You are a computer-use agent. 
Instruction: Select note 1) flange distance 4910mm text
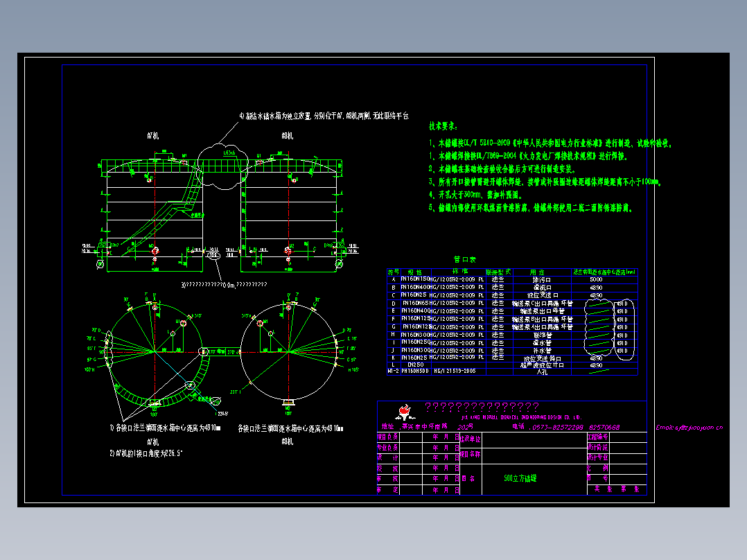(166, 428)
